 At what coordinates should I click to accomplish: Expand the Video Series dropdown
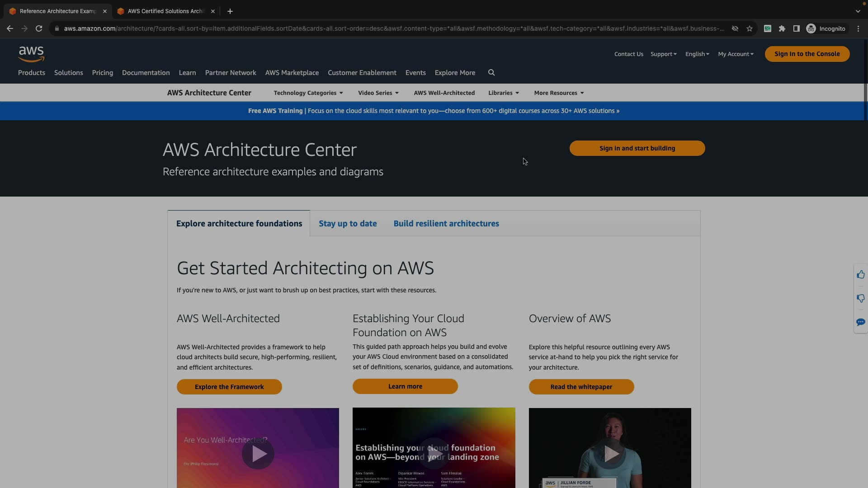click(x=378, y=93)
